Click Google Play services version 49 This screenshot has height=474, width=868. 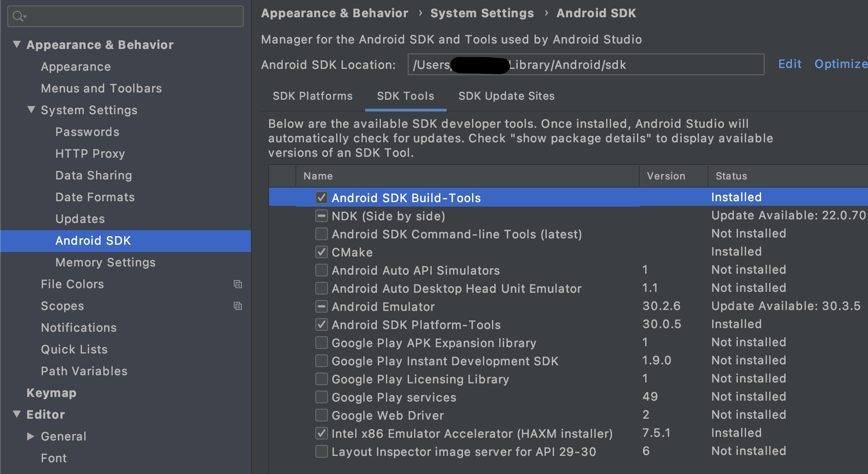click(x=650, y=397)
